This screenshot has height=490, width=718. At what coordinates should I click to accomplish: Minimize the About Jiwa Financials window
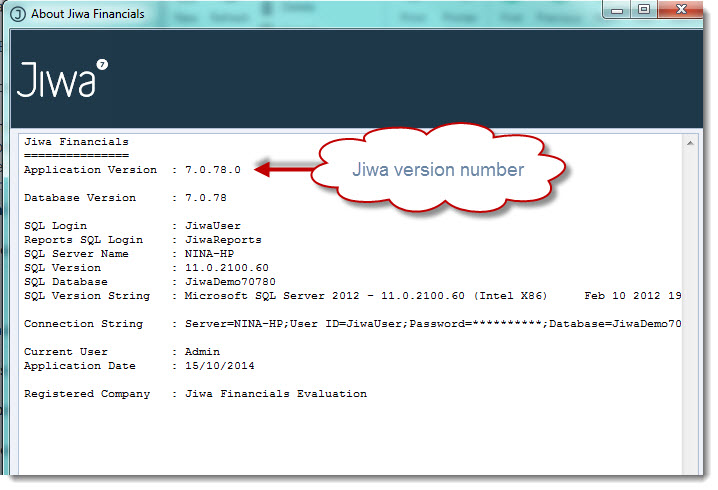(x=617, y=10)
